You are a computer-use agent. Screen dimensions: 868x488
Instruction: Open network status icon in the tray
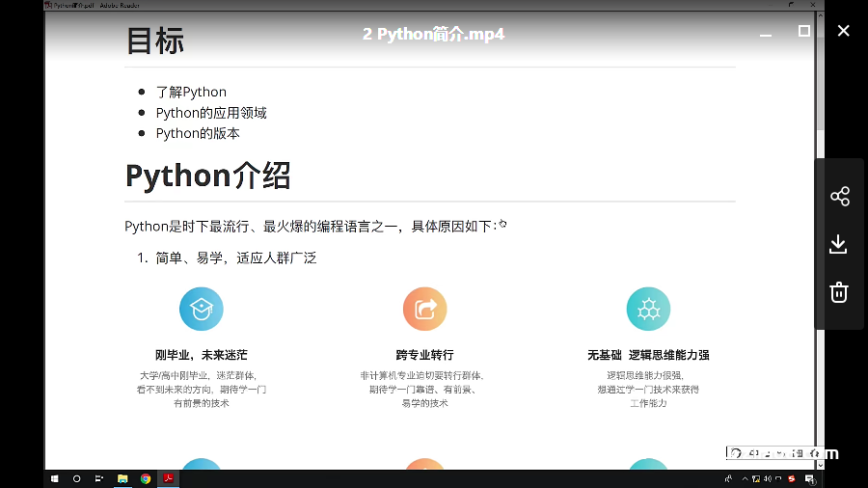click(x=756, y=478)
